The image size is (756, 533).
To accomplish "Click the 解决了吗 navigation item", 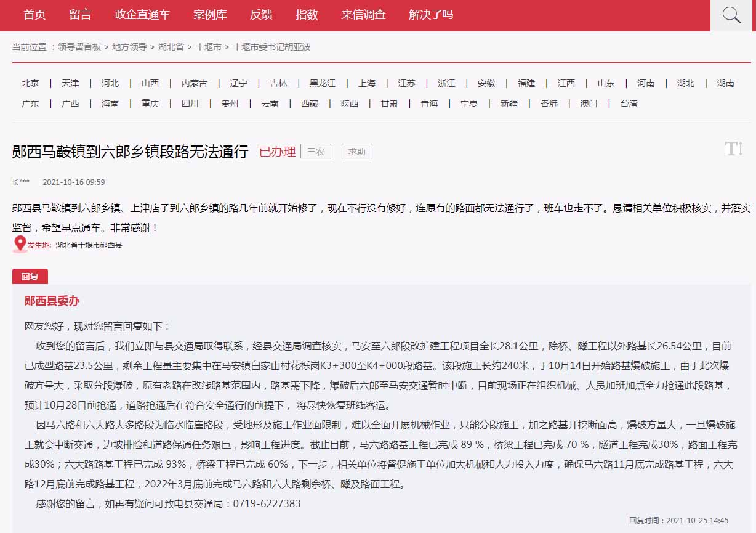I will (431, 15).
